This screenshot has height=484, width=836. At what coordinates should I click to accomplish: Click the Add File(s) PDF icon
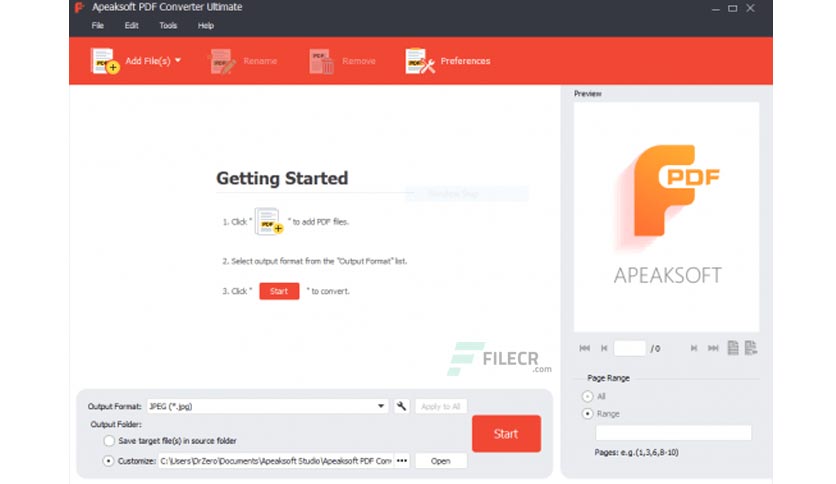pyautogui.click(x=104, y=61)
